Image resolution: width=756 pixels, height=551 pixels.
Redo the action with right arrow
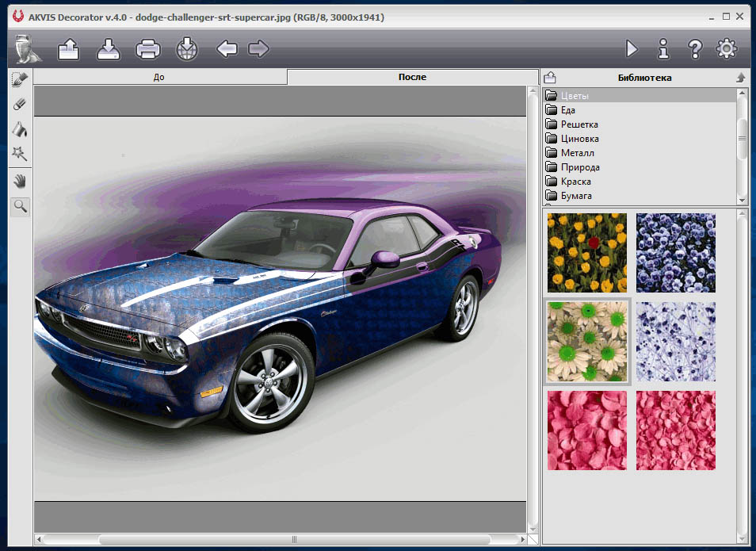point(258,48)
